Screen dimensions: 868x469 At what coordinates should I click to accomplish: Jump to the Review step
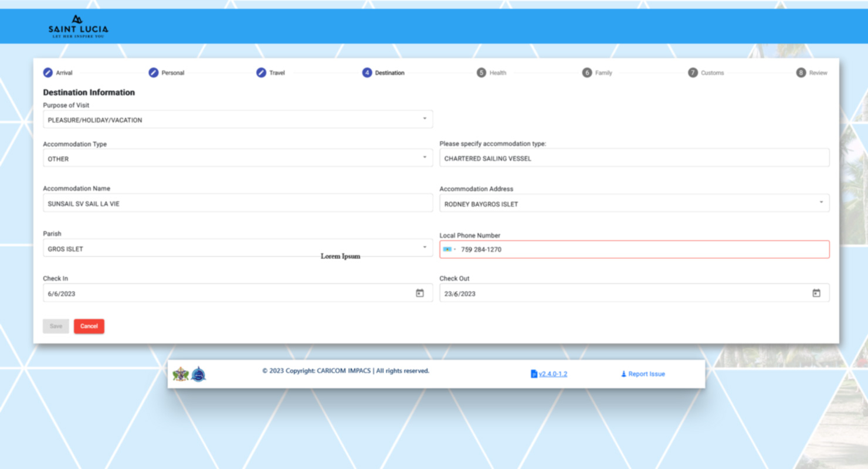(x=811, y=73)
